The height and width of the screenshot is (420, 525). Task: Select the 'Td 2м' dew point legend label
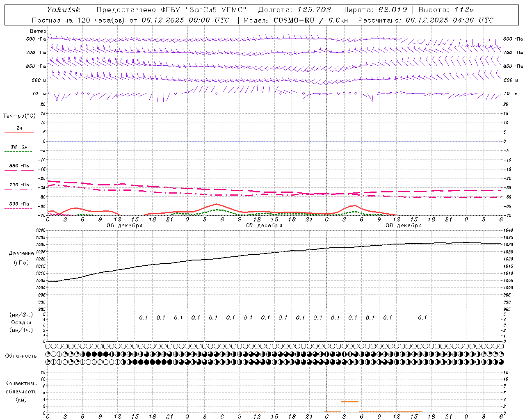pyautogui.click(x=19, y=146)
